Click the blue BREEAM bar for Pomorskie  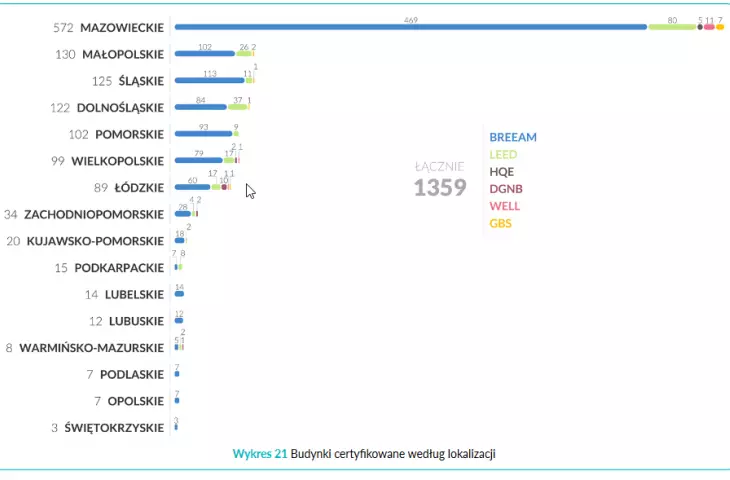click(203, 134)
